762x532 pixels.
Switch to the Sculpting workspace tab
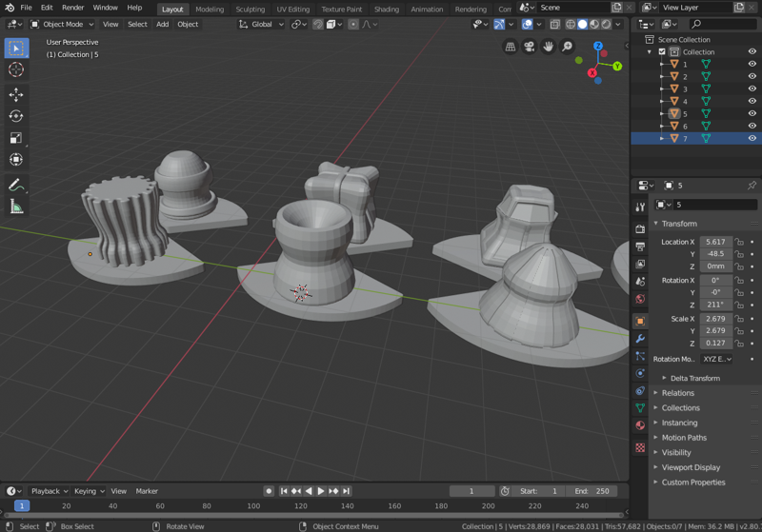[250, 9]
